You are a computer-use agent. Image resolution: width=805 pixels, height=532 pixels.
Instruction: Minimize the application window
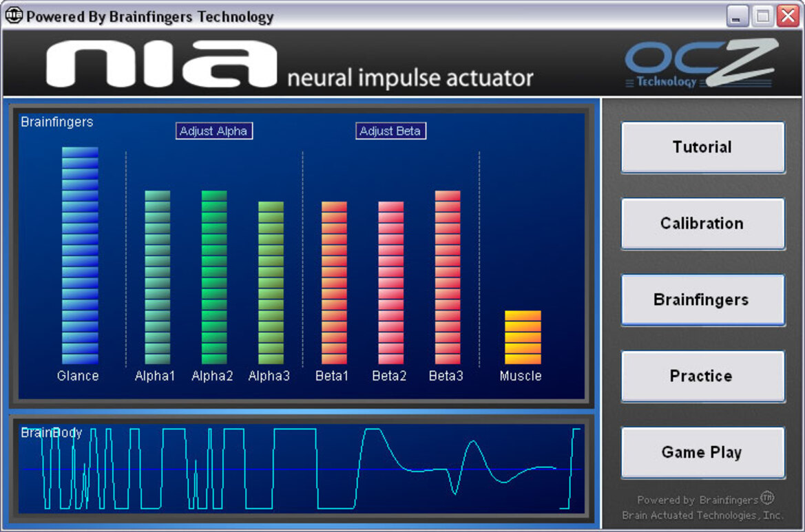coord(737,17)
